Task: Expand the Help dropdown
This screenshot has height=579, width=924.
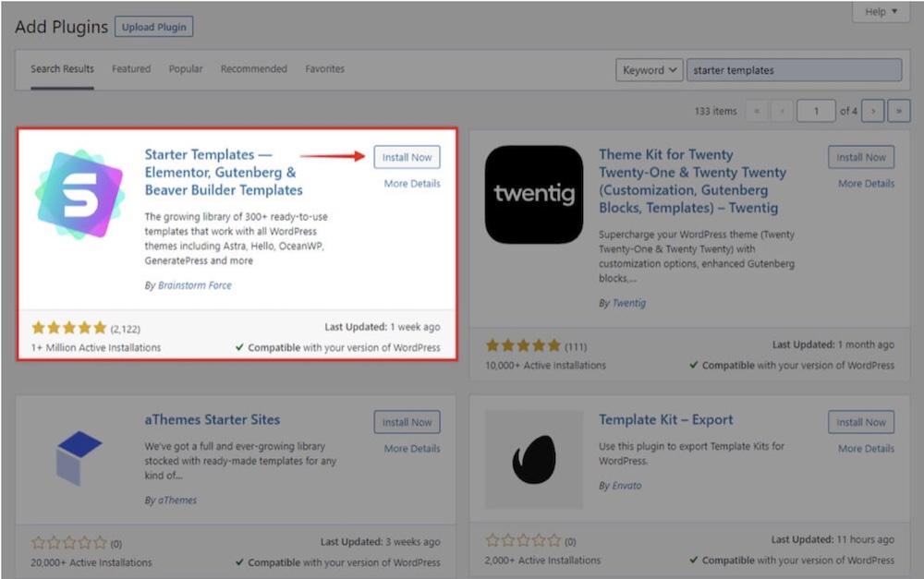Action: [881, 12]
